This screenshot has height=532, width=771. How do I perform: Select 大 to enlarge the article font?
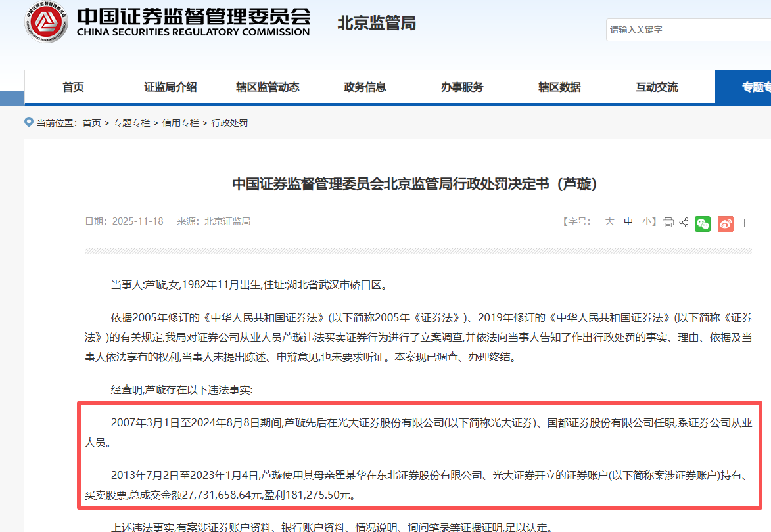coord(609,223)
